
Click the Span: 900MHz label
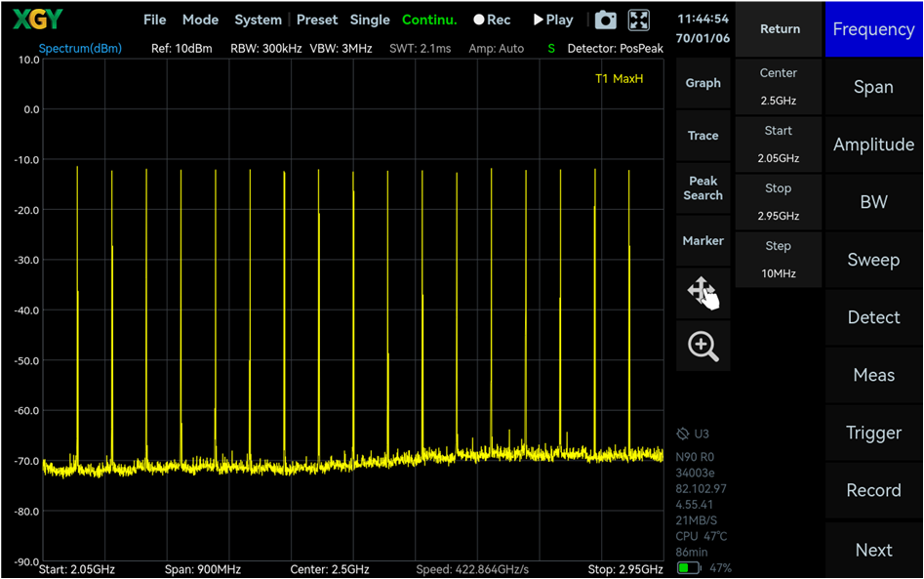[203, 569]
